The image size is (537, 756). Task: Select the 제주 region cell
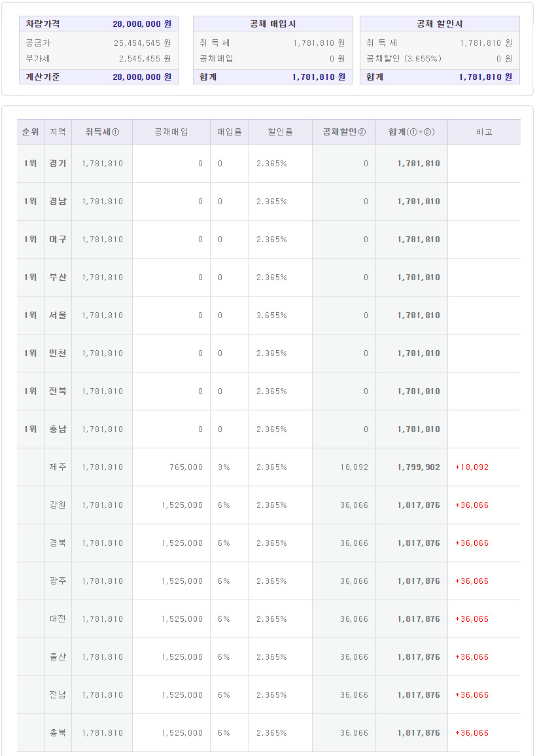point(58,467)
